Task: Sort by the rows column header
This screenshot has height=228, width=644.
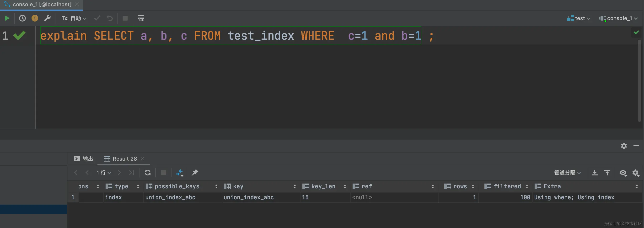Action: (458, 186)
